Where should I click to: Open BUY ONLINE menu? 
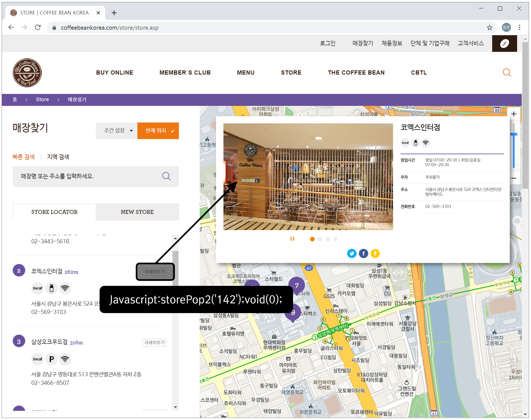point(114,72)
